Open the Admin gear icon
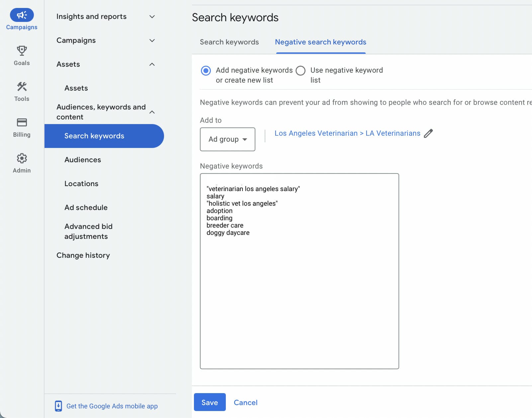The height and width of the screenshot is (418, 532). [22, 158]
